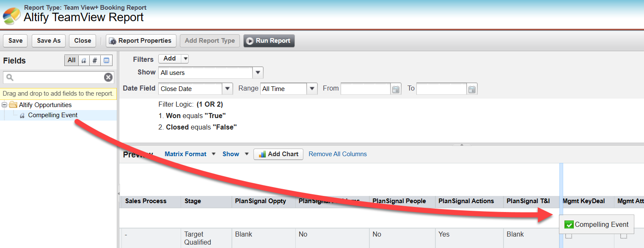Close the report builder with Close button
644x248 pixels.
(x=83, y=41)
